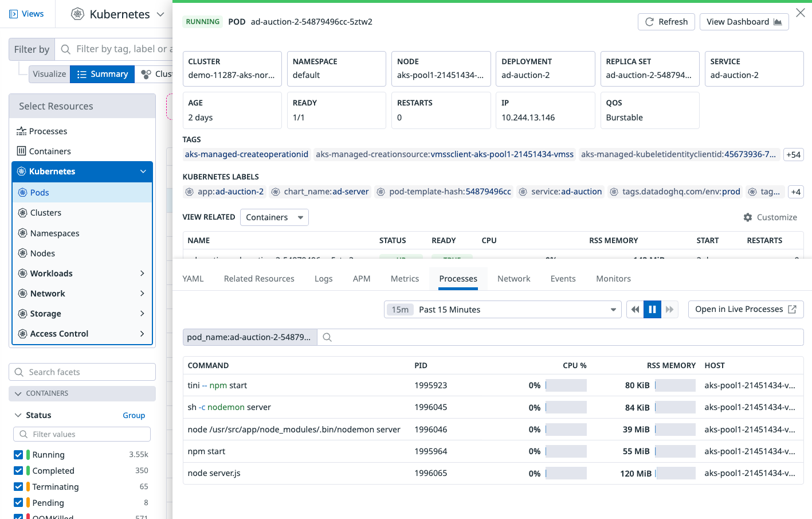Viewport: 812px width, 519px height.
Task: Click the search magnifier in filter bar
Action: tap(66, 49)
